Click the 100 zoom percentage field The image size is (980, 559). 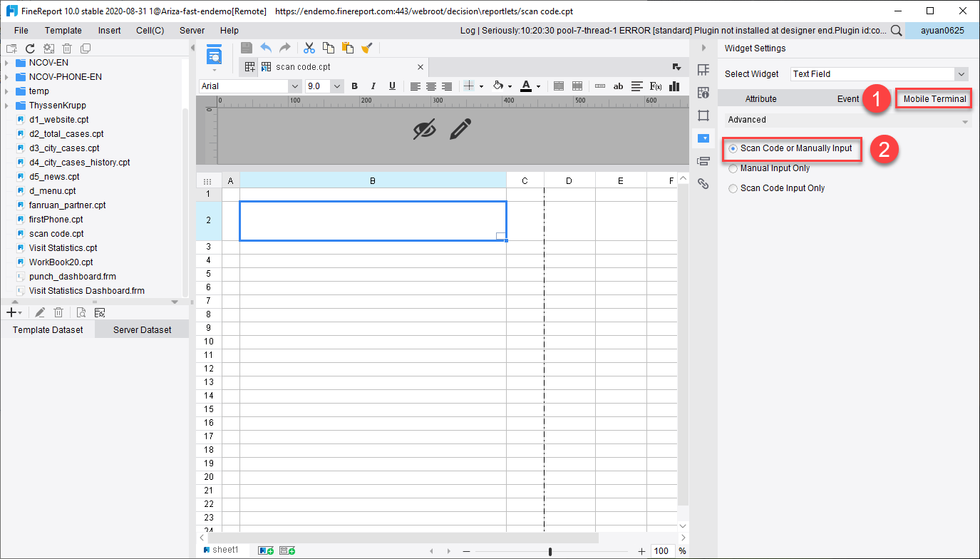662,551
